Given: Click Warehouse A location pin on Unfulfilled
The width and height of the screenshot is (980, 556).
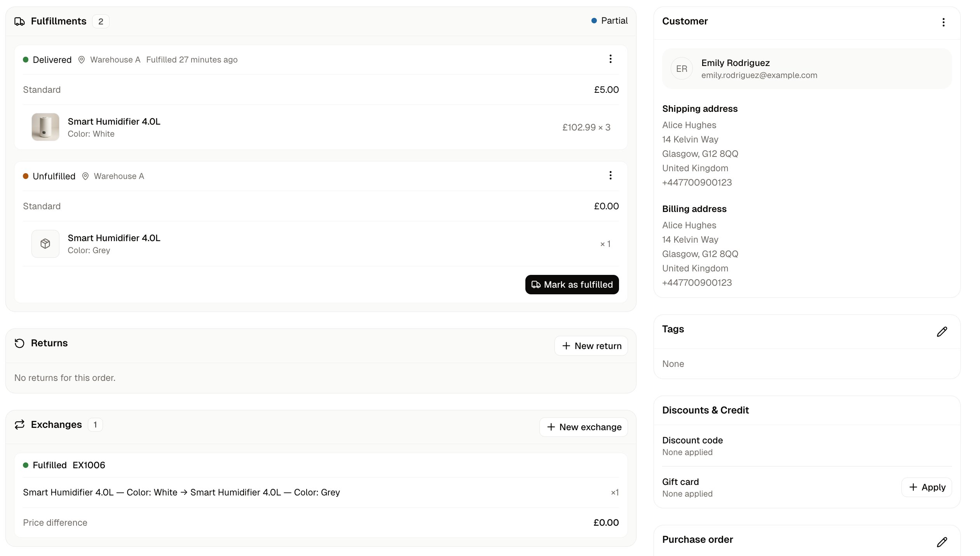Looking at the screenshot, I should click(85, 176).
